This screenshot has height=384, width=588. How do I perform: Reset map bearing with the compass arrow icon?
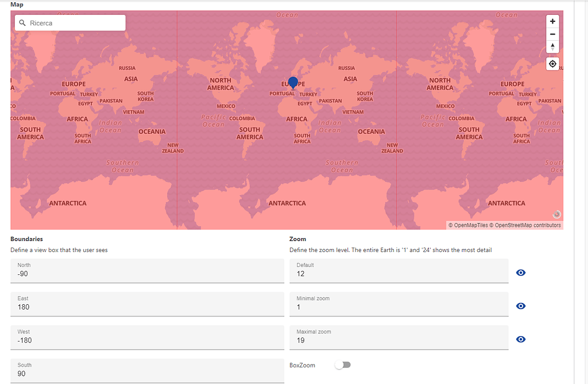pyautogui.click(x=552, y=46)
